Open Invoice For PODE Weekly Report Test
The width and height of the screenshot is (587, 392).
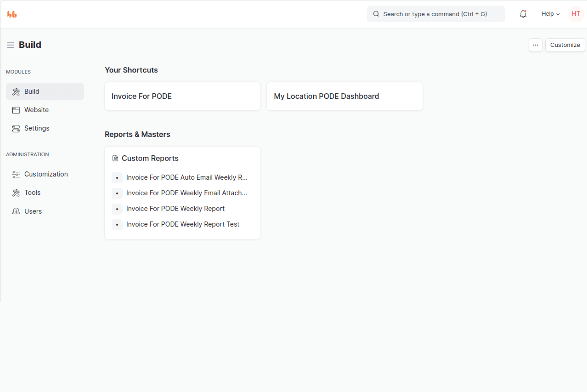click(x=182, y=224)
